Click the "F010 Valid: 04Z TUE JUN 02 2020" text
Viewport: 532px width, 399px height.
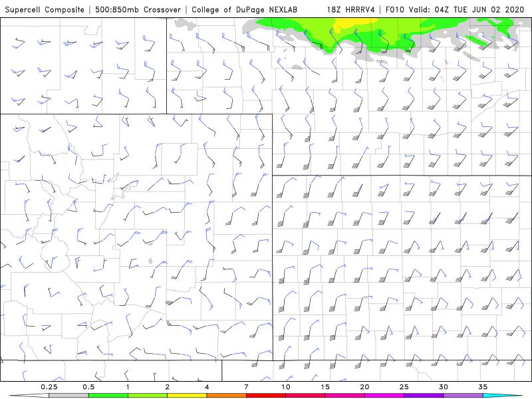tap(455, 9)
